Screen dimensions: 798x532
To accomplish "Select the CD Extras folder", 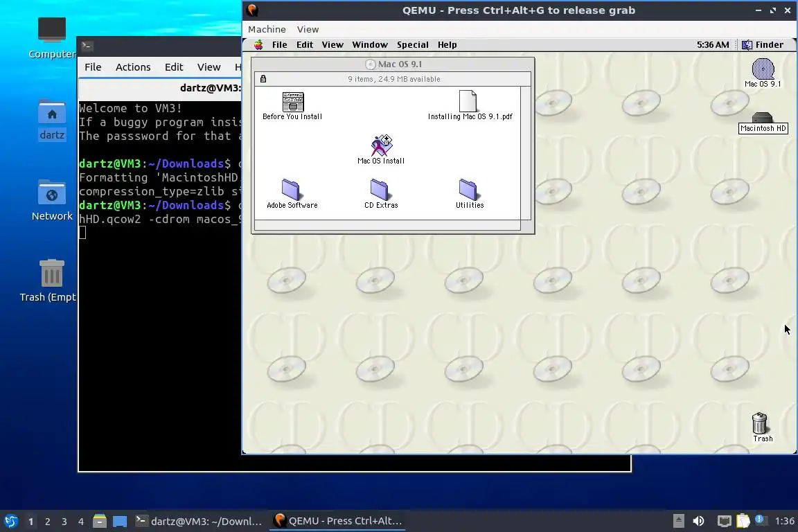I will point(380,189).
